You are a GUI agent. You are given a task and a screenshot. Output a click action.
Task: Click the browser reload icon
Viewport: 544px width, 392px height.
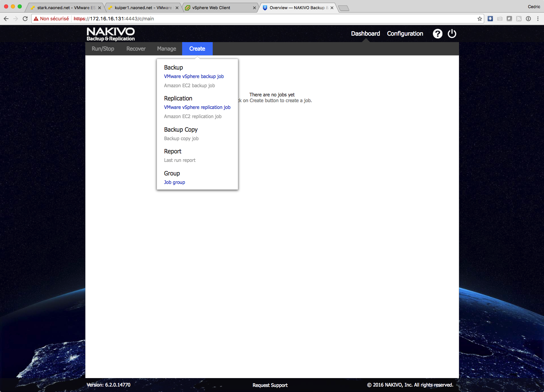click(x=25, y=19)
